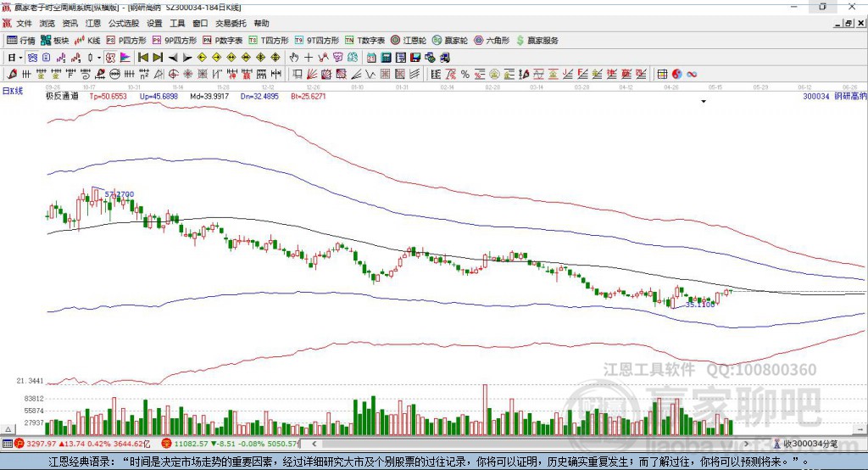The height and width of the screenshot is (470, 868).
Task: Click the colored grid table icon
Action: (662, 75)
